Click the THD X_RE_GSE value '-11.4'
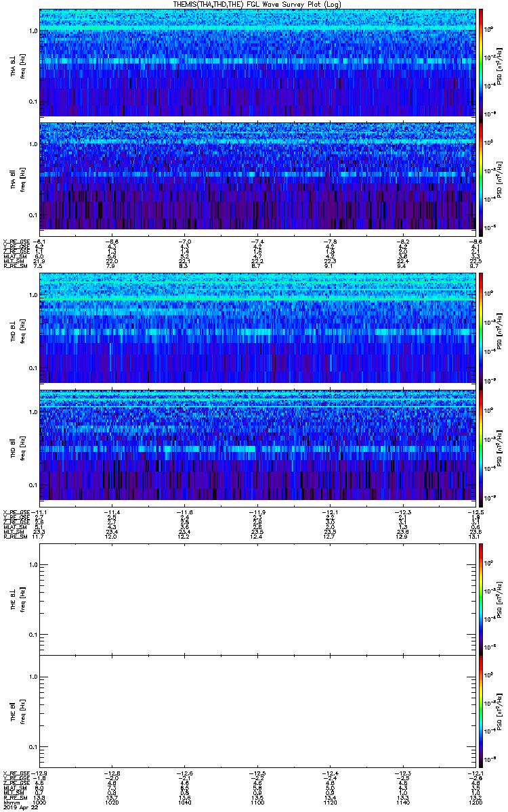 pyautogui.click(x=112, y=511)
